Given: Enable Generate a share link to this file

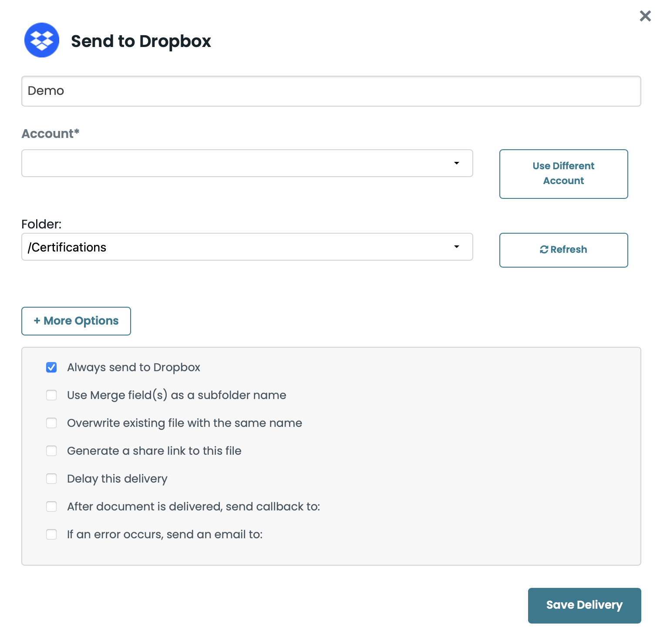Looking at the screenshot, I should pyautogui.click(x=51, y=451).
